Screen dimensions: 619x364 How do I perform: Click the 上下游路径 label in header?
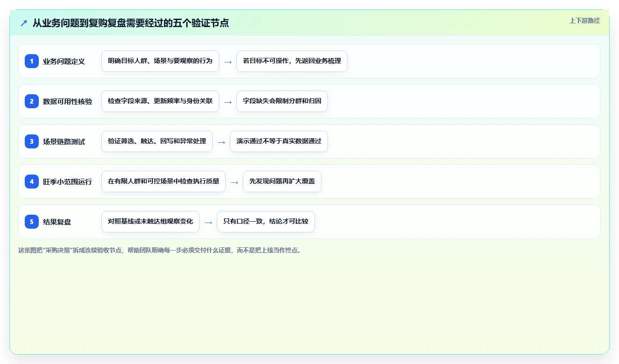(x=584, y=21)
